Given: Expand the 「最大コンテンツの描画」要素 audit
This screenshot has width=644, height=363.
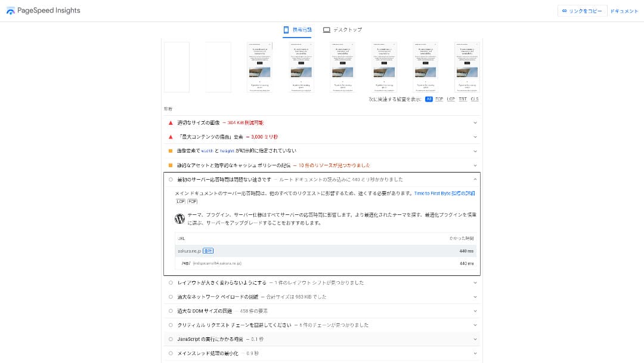Looking at the screenshot, I should point(475,137).
